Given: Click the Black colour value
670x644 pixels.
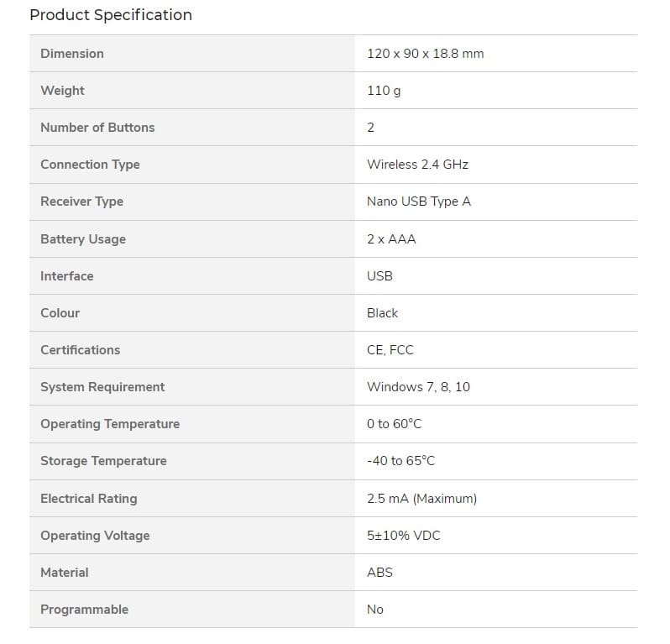Looking at the screenshot, I should (x=382, y=313).
